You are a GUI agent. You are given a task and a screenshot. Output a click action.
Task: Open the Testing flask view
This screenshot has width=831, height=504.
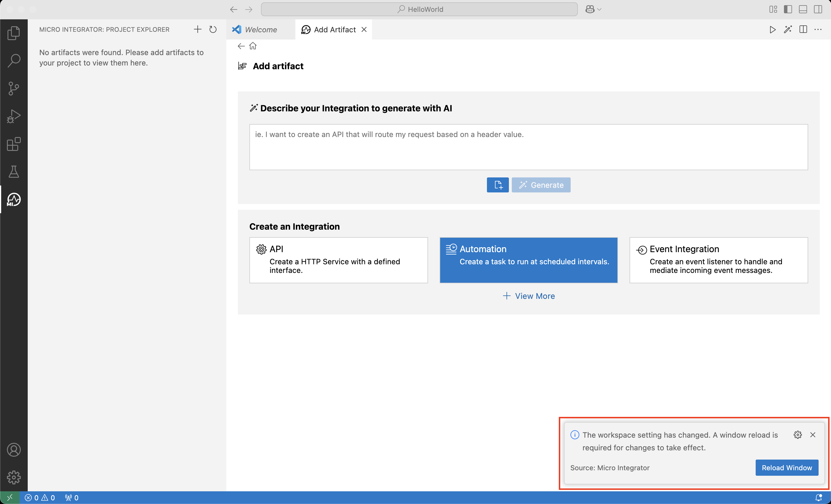coord(14,172)
